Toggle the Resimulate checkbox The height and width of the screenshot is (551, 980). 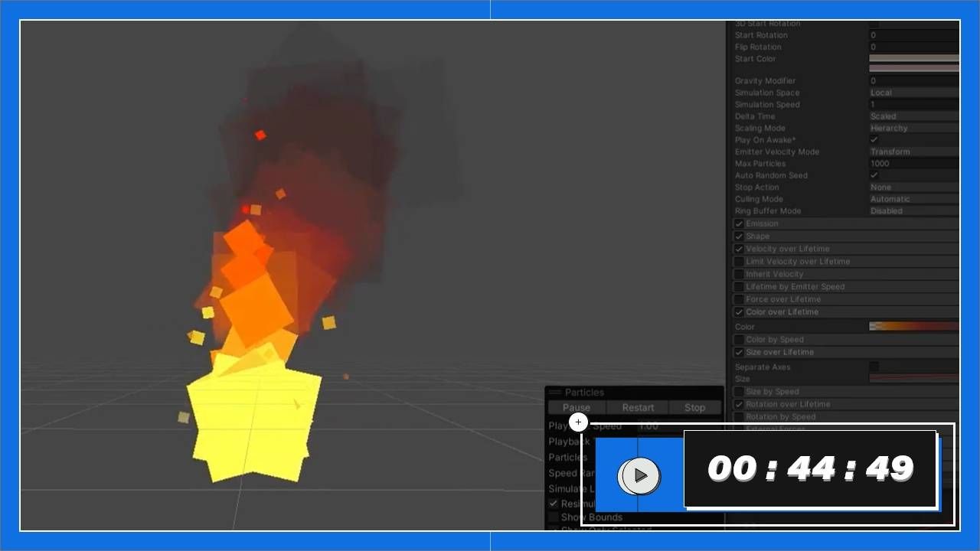(x=554, y=504)
